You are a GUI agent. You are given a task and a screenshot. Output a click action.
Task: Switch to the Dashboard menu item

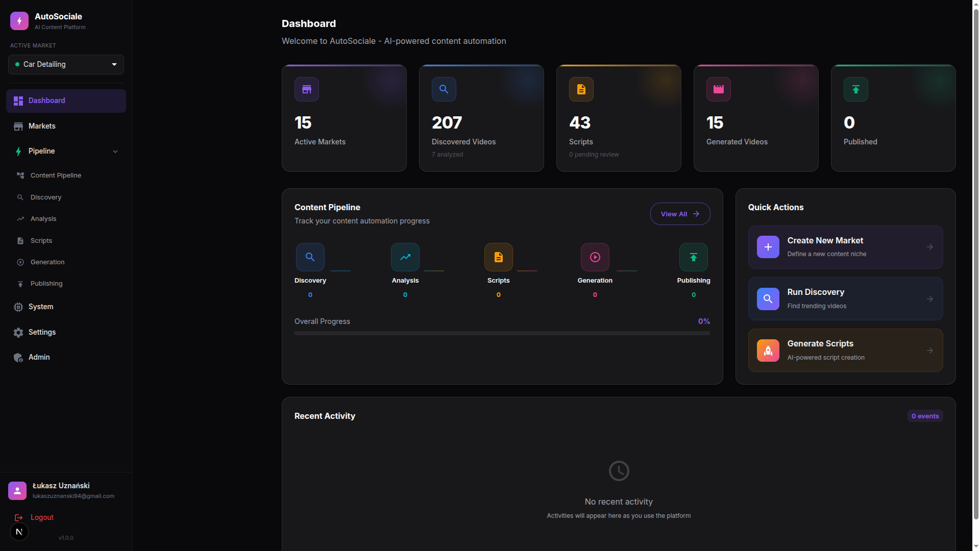[x=47, y=101]
